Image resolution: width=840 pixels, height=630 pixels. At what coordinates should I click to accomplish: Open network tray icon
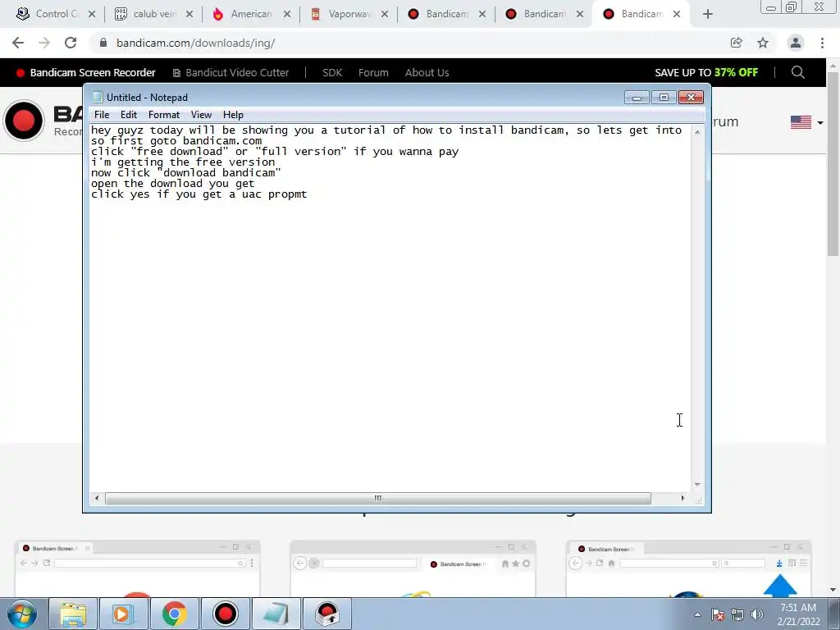pos(737,614)
